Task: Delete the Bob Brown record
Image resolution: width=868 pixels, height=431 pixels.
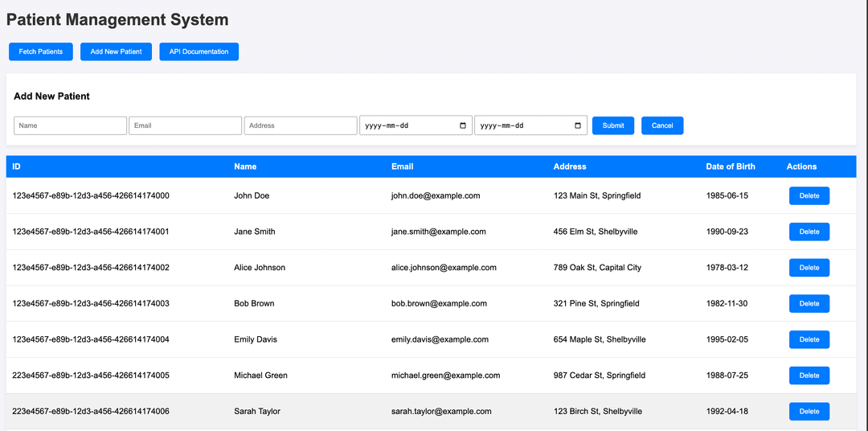Action: point(809,304)
